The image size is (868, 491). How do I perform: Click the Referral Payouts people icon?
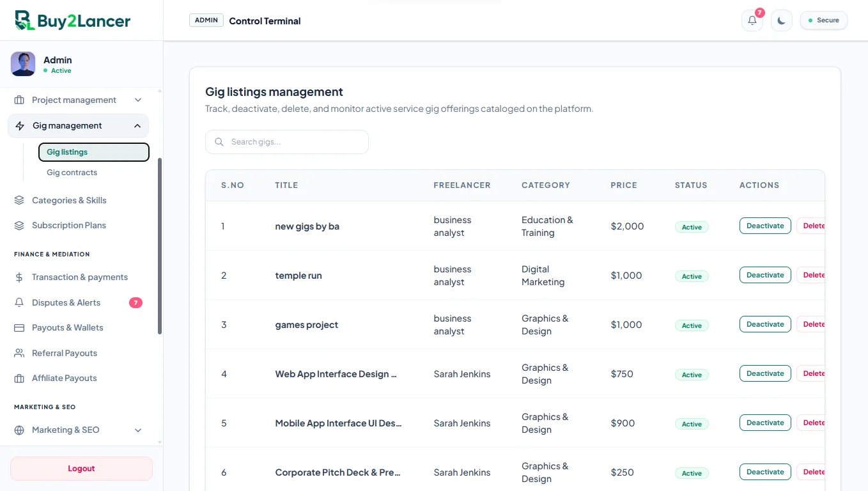click(x=19, y=353)
